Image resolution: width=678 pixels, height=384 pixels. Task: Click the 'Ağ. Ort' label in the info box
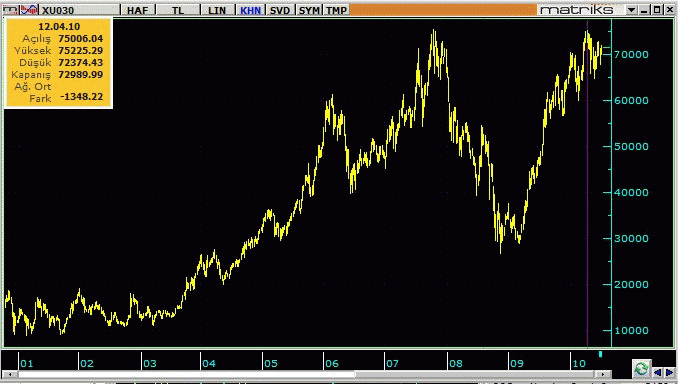point(32,86)
